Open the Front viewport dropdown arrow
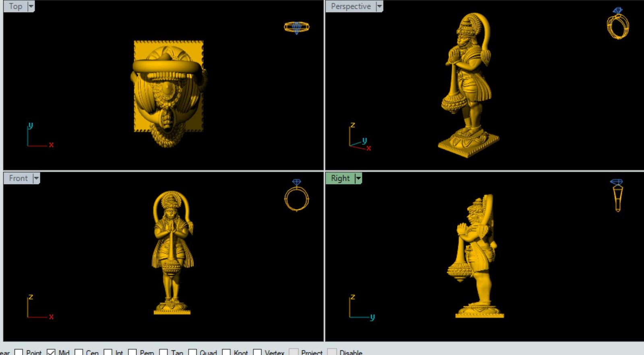The width and height of the screenshot is (644, 355). [36, 178]
